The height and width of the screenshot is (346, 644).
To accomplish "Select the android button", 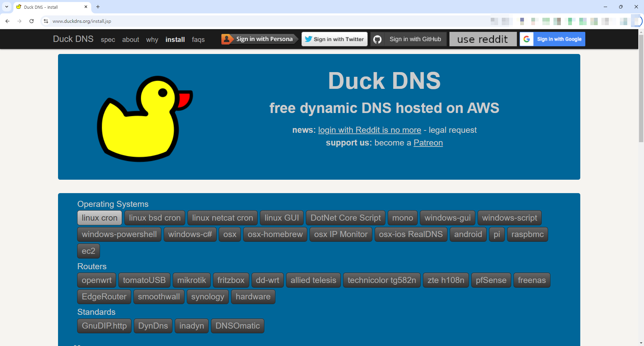I will [x=468, y=234].
